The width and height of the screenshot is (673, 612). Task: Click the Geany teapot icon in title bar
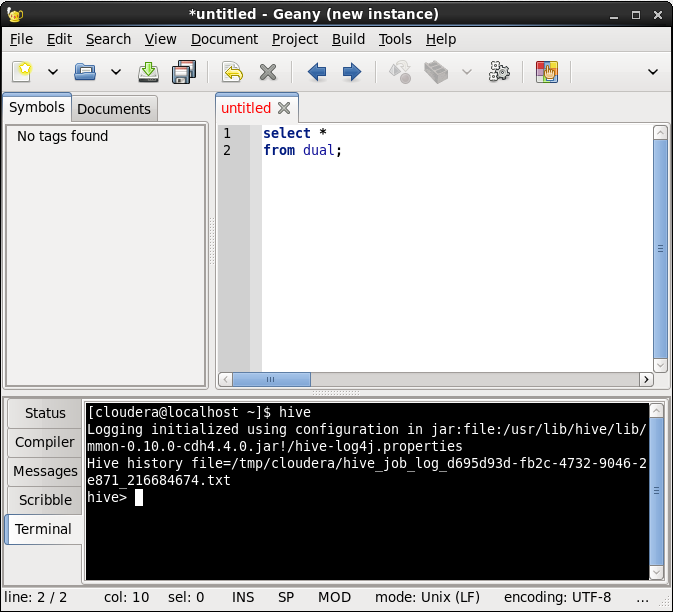(15, 15)
